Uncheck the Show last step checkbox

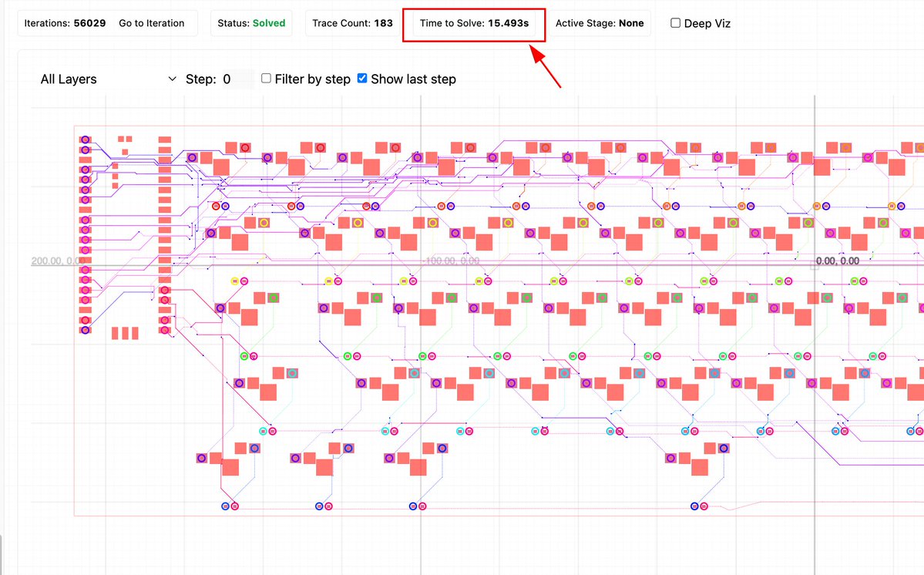[x=362, y=79]
